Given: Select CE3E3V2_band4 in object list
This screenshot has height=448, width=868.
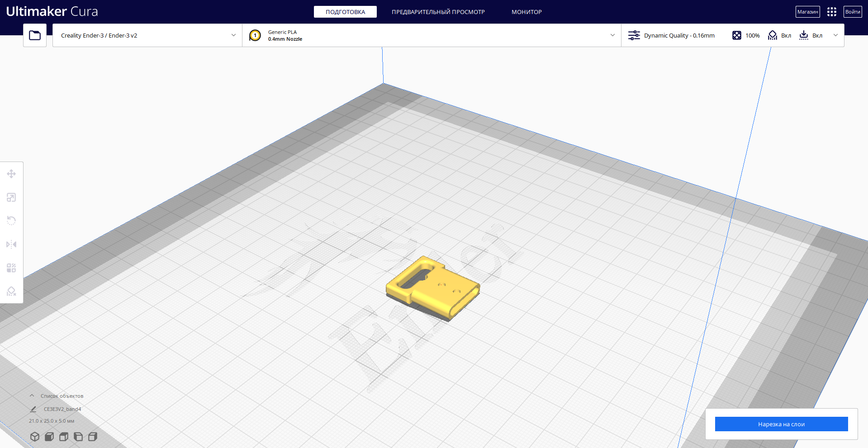Looking at the screenshot, I should [62, 409].
